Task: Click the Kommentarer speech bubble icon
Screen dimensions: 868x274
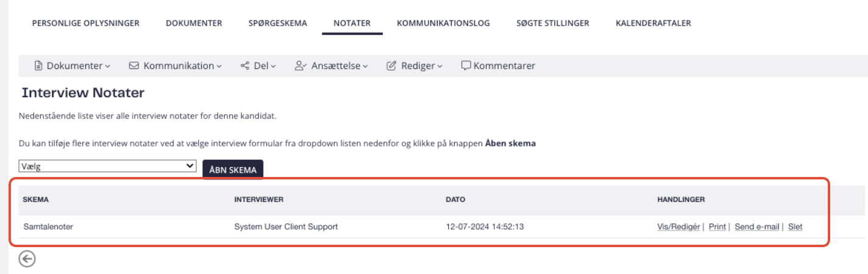Action: click(466, 66)
